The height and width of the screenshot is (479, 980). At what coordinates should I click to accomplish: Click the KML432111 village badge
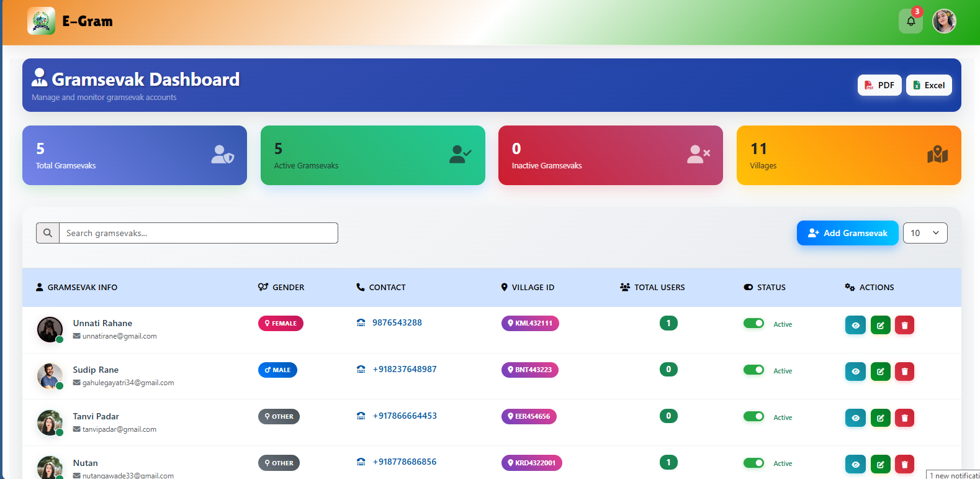click(530, 323)
